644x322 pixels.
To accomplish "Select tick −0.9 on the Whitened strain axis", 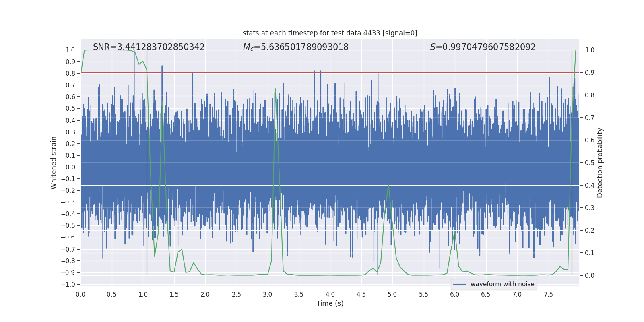I will coord(68,272).
